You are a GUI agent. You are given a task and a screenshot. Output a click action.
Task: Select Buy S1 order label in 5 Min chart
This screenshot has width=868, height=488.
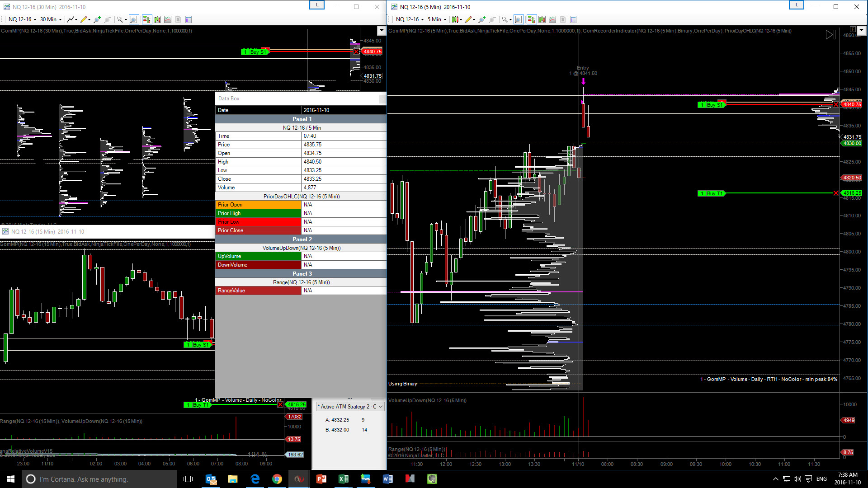712,105
